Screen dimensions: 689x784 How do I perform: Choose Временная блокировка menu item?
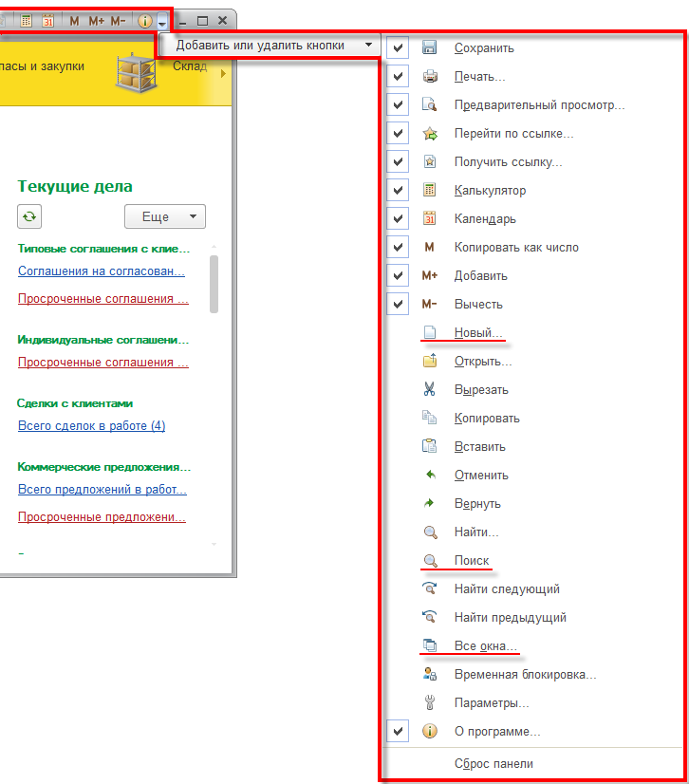pyautogui.click(x=525, y=675)
